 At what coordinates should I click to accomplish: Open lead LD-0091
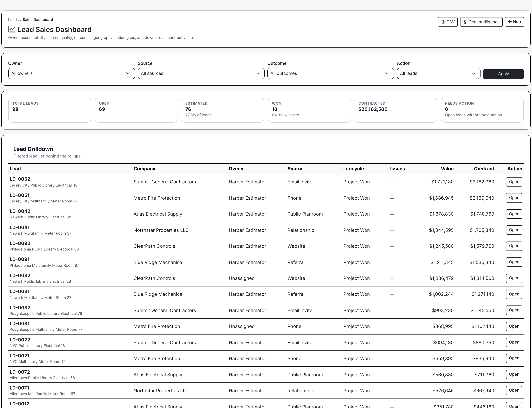point(514,262)
